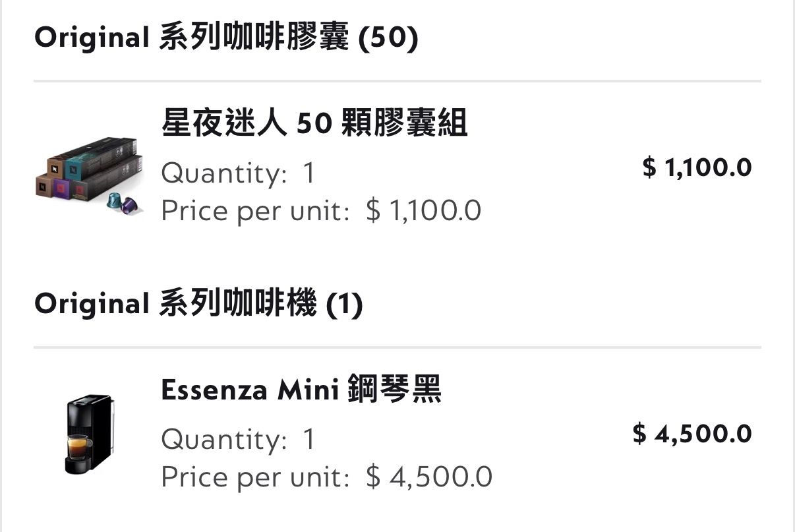
Task: Click the $ 1,100.0 total price
Action: point(697,167)
